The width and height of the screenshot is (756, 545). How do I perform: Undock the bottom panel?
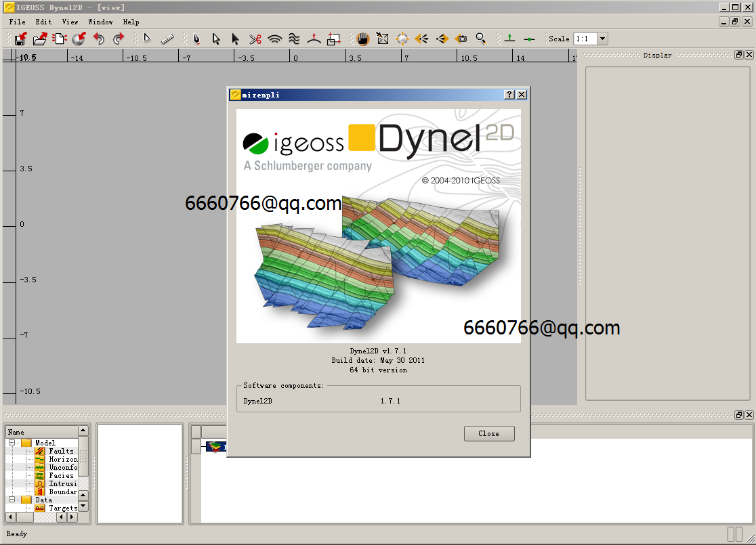pos(739,415)
